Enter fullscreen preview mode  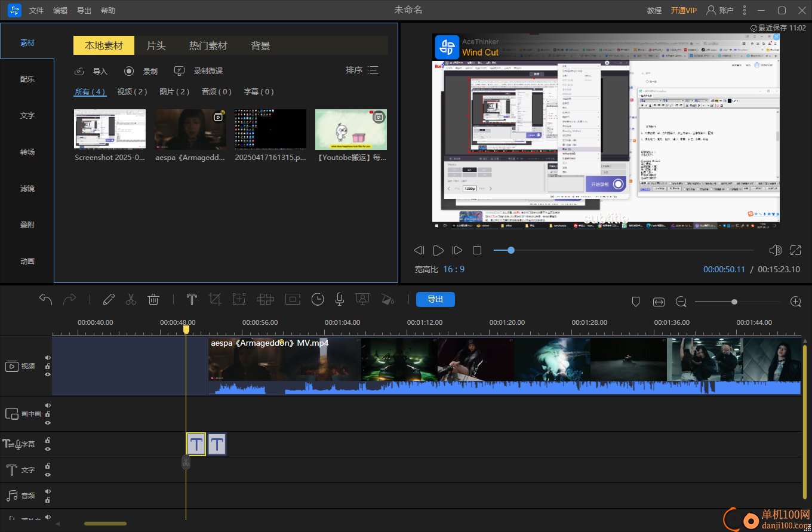pos(796,250)
